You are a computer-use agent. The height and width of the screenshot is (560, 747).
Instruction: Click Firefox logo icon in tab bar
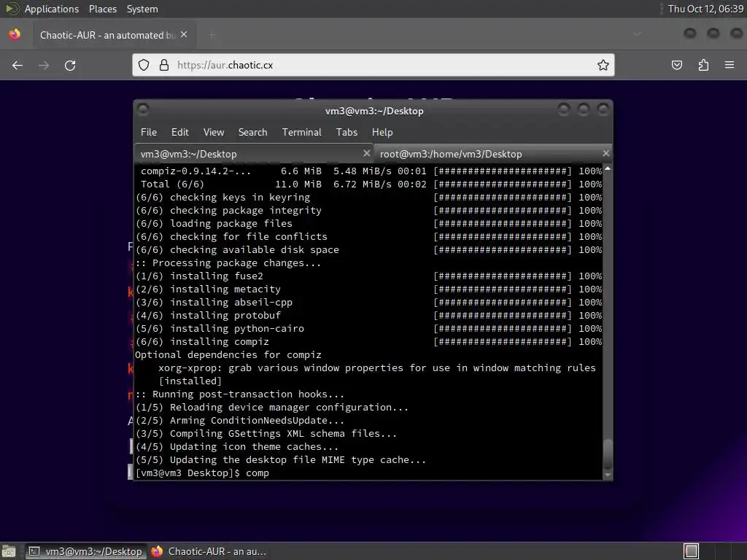pos(15,34)
